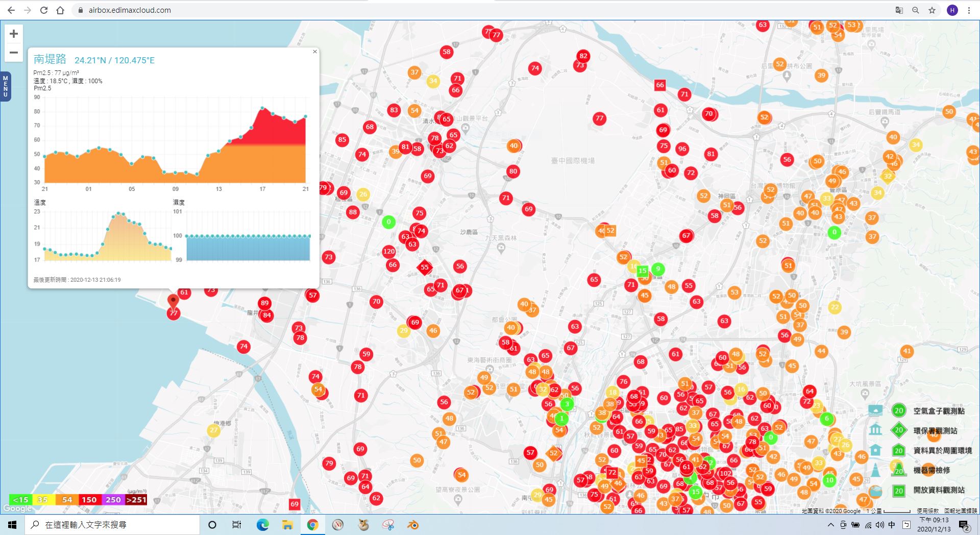Launch Microsoft Edge from the taskbar

262,525
